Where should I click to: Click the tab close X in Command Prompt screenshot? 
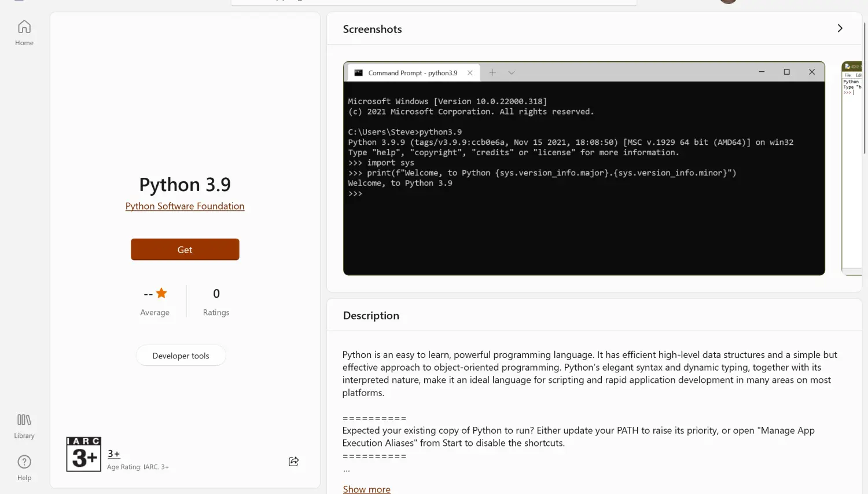[x=470, y=73]
